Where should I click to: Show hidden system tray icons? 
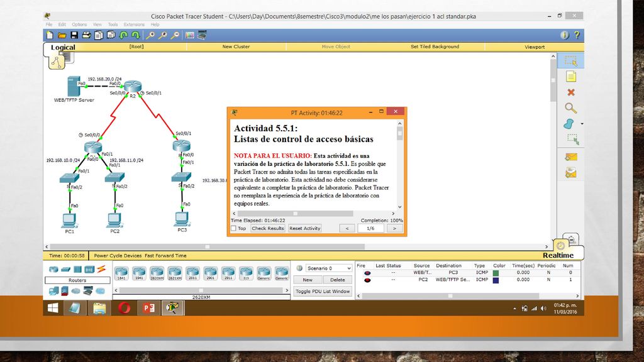514,308
